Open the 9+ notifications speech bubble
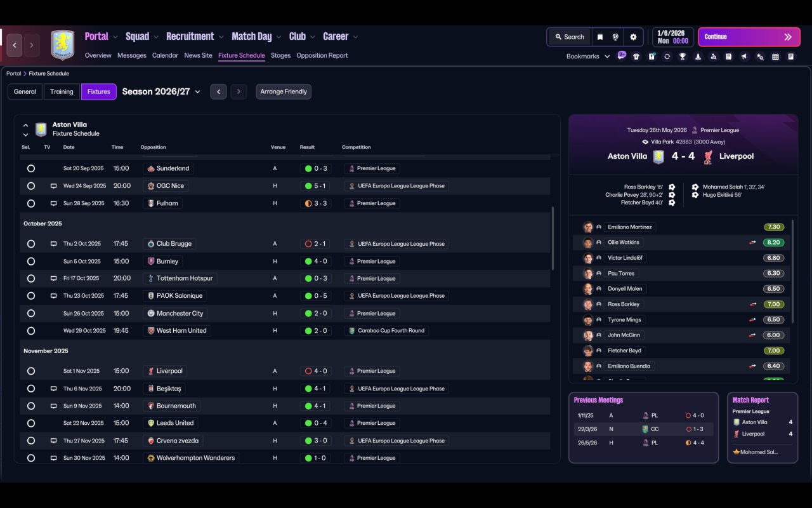The height and width of the screenshot is (508, 812). [622, 55]
